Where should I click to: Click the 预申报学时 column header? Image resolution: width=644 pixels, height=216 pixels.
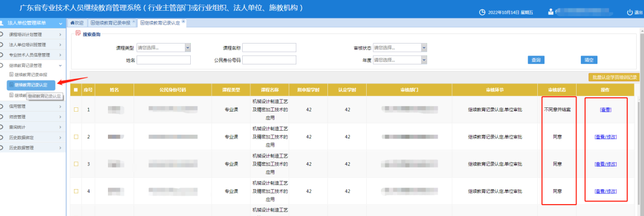308,90
